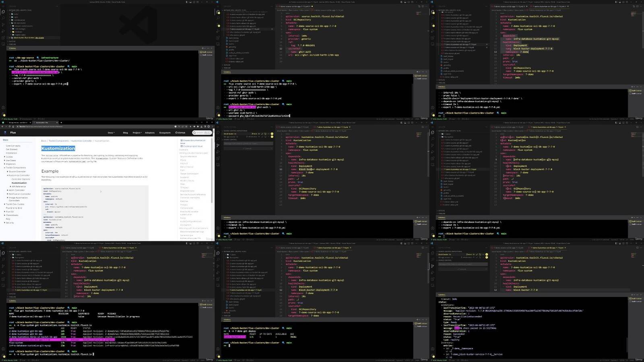Open Project dropdown in Flux header
The height and width of the screenshot is (362, 644).
pyautogui.click(x=137, y=132)
